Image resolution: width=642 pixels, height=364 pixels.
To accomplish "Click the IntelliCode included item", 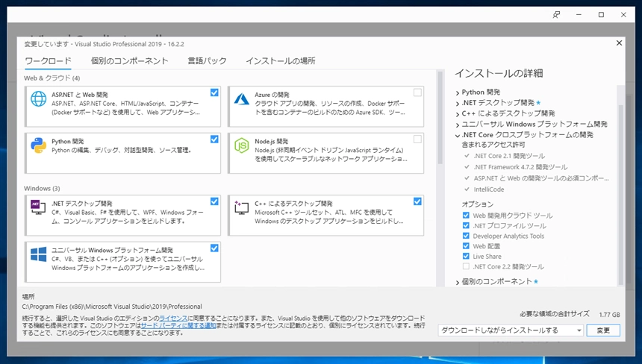I will coord(489,189).
